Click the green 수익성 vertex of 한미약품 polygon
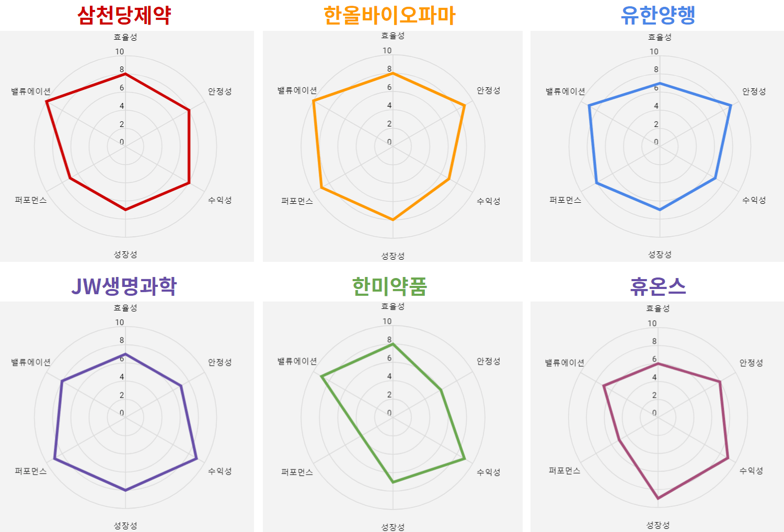This screenshot has height=532, width=784. point(465,459)
